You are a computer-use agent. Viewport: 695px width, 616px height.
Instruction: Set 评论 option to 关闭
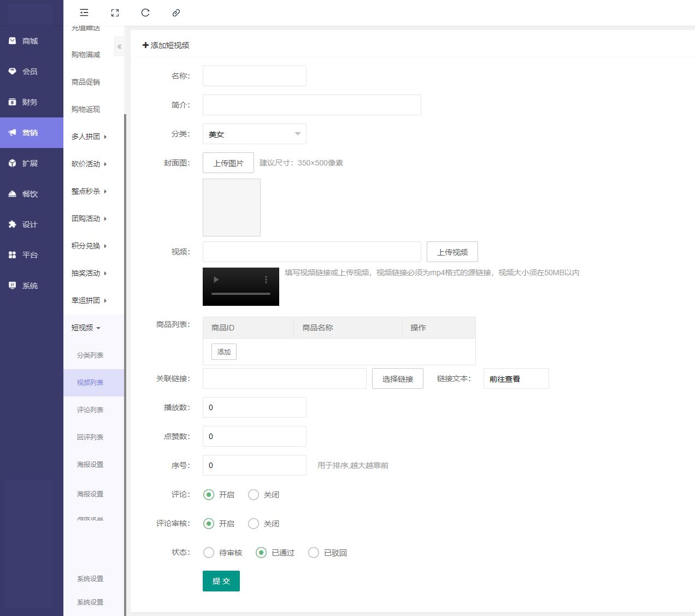254,495
